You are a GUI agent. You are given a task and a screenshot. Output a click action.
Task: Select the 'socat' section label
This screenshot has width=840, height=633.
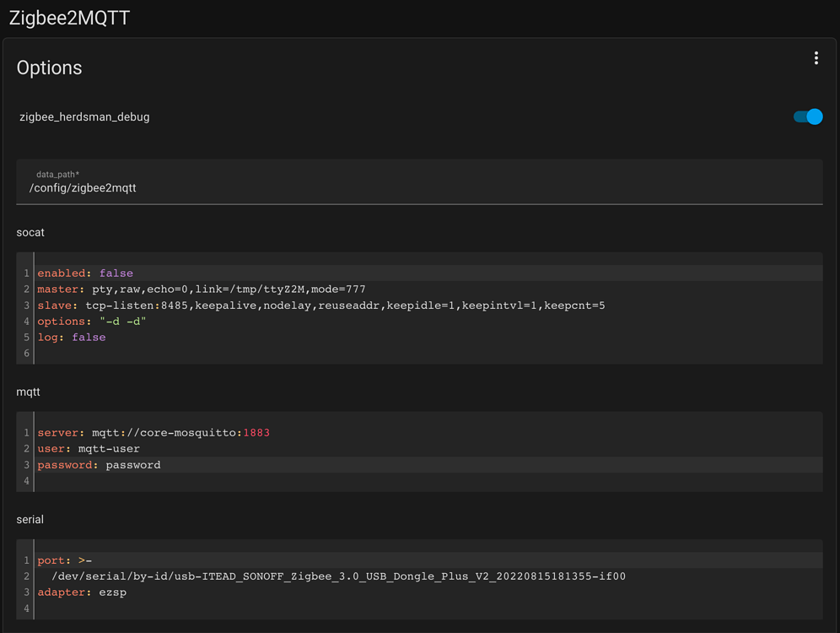click(30, 233)
